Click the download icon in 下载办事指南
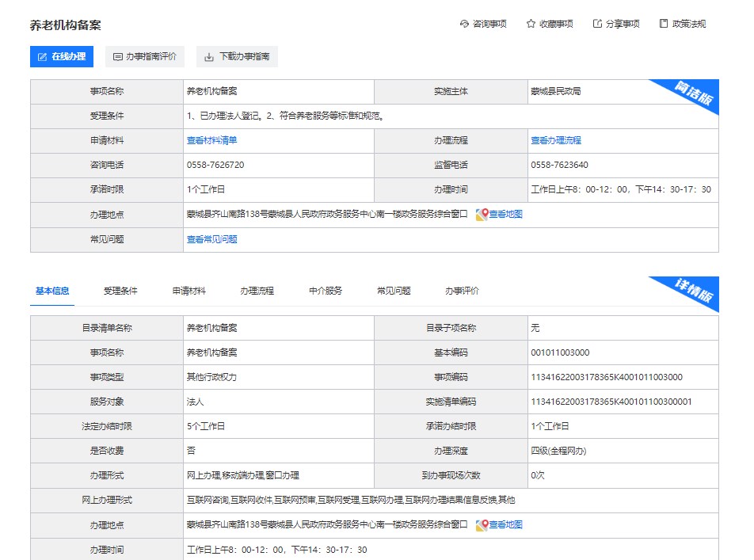The height and width of the screenshot is (560, 754). tap(209, 57)
